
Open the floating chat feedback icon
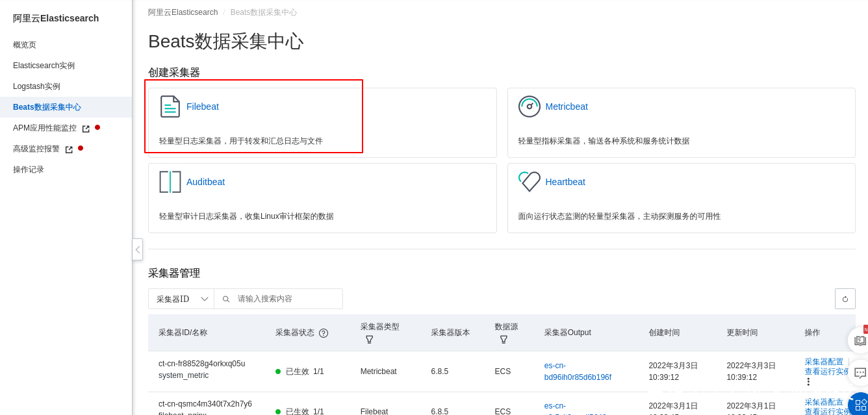coord(860,373)
